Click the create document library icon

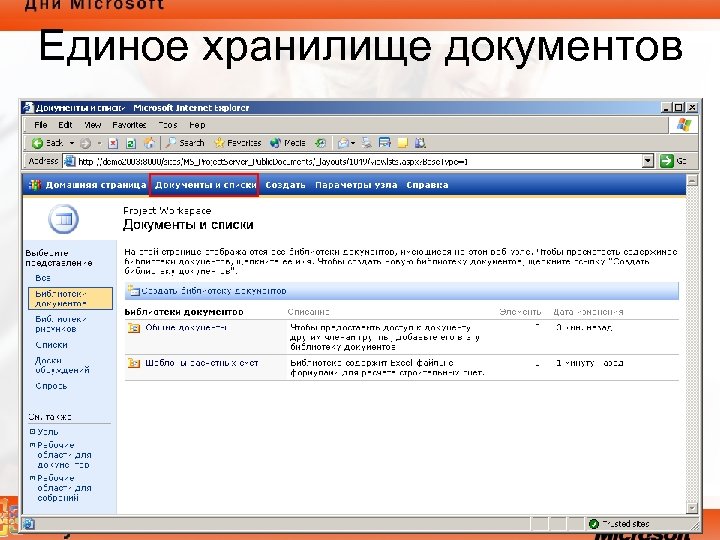coord(134,291)
